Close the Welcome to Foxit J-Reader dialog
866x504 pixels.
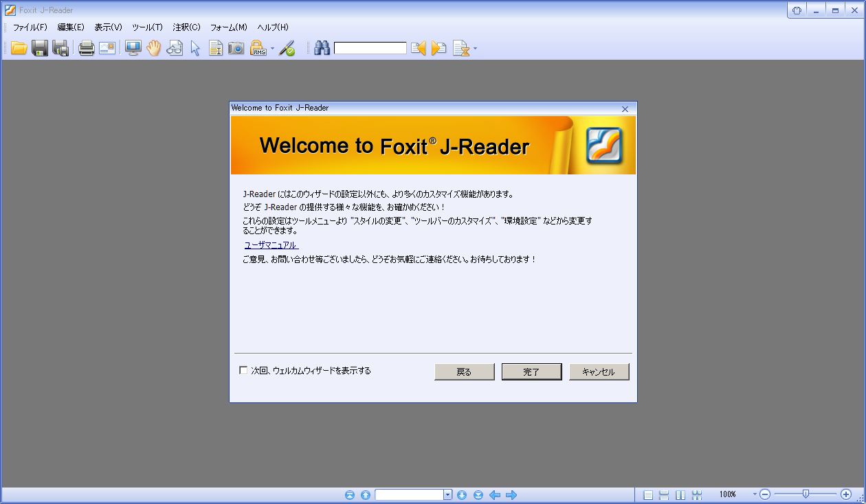[625, 109]
